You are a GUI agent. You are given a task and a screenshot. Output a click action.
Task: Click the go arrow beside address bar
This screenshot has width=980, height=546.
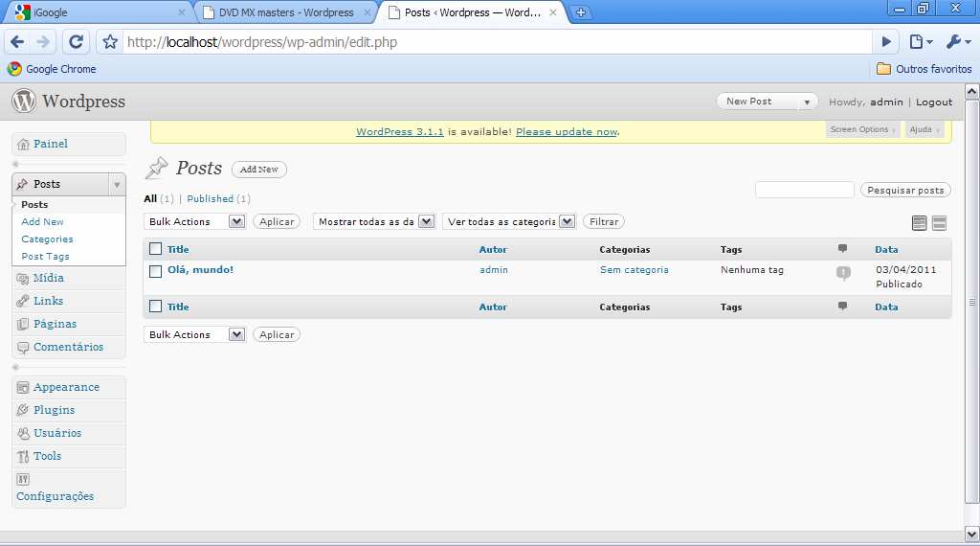886,42
